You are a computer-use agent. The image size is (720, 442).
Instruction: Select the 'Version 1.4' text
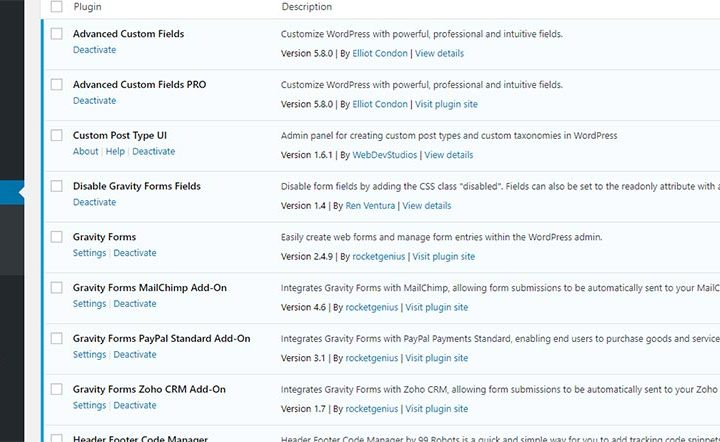pos(303,206)
